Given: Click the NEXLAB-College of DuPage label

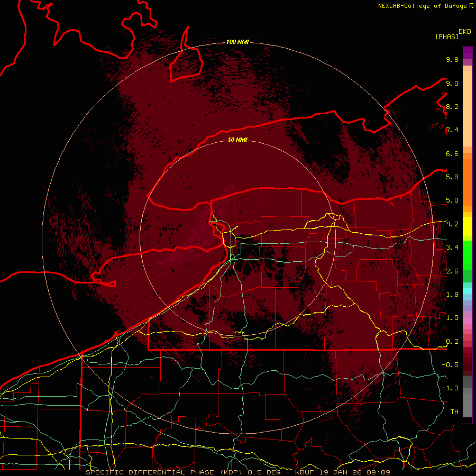Looking at the screenshot, I should tap(422, 6).
